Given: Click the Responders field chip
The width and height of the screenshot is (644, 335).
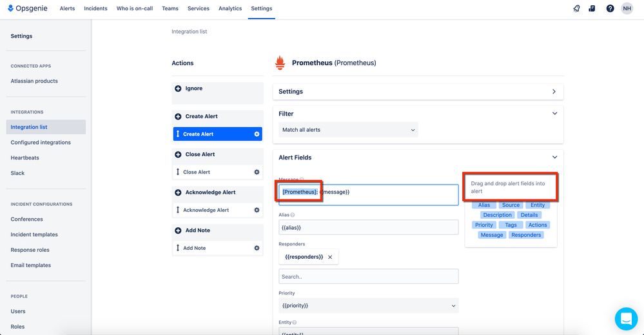Looking at the screenshot, I should [526, 235].
